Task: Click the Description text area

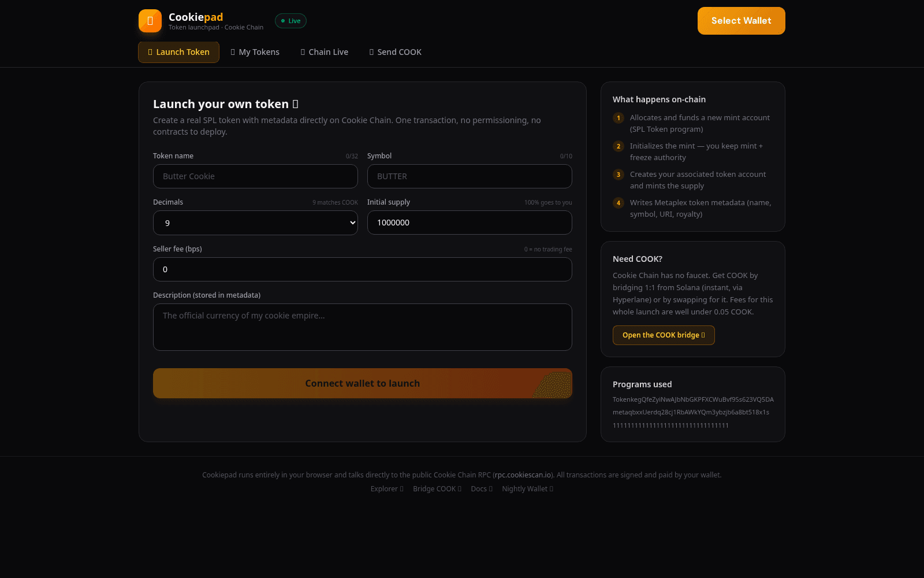Action: click(363, 327)
